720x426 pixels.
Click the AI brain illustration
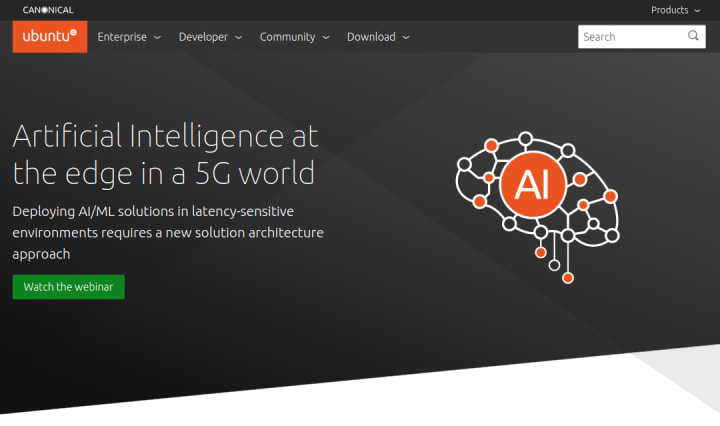click(x=537, y=207)
